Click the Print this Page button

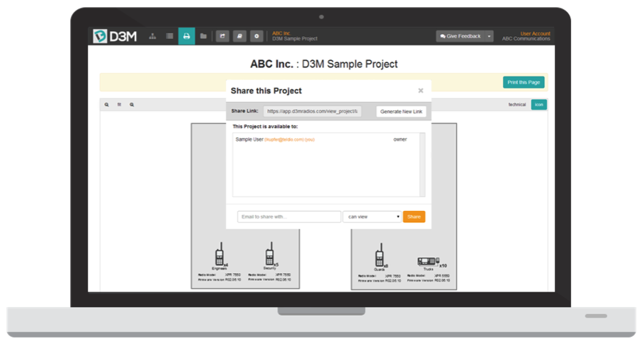(x=524, y=82)
